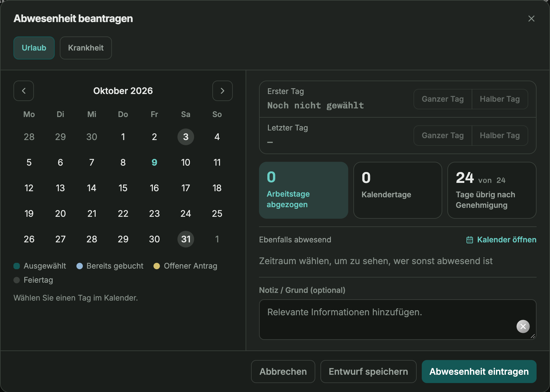This screenshot has width=550, height=392.
Task: Click the Kalendertage card
Action: 398,190
